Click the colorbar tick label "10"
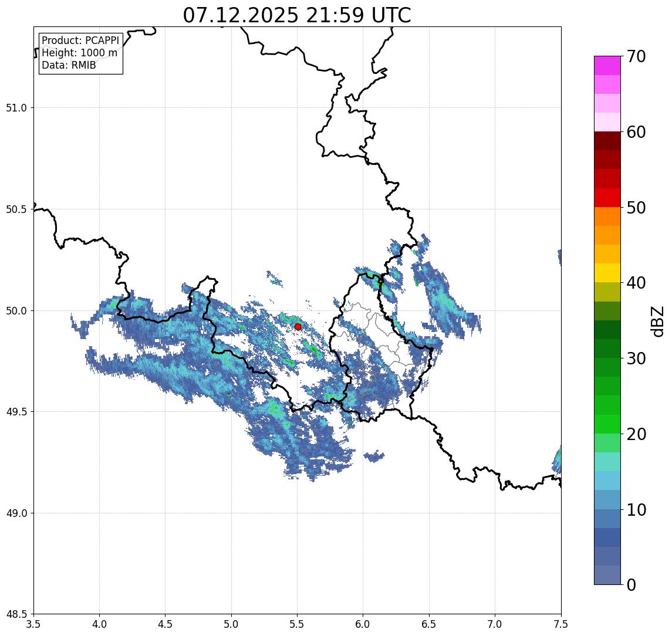This screenshot has width=672, height=636. (x=636, y=510)
